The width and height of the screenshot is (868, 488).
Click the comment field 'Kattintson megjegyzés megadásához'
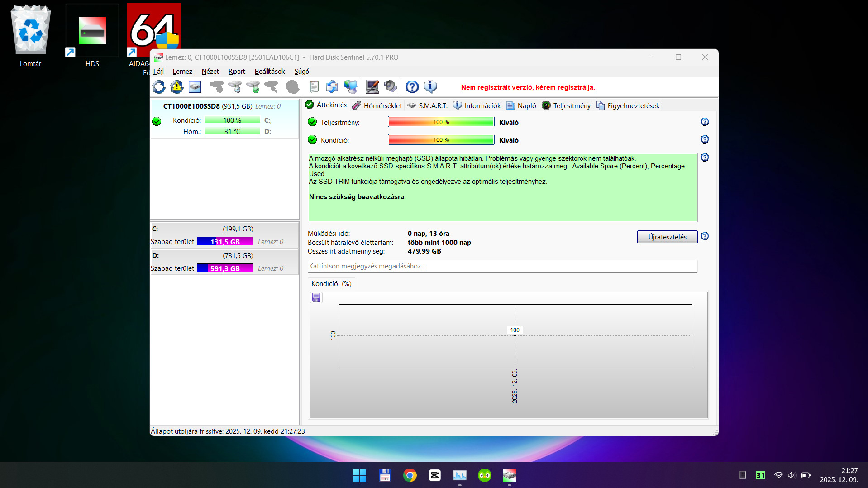[x=502, y=266]
